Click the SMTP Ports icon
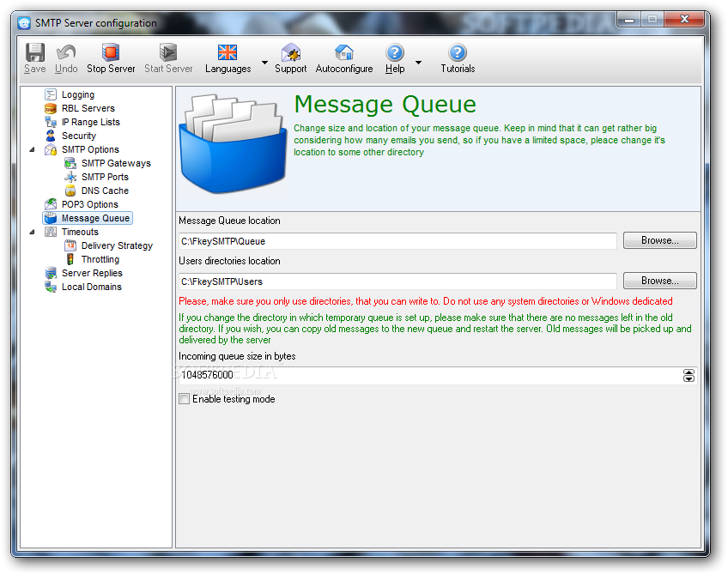 (70, 178)
